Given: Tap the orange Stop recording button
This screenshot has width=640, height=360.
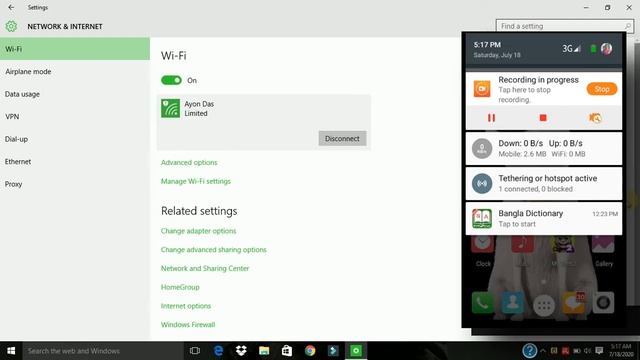Looking at the screenshot, I should click(x=602, y=89).
